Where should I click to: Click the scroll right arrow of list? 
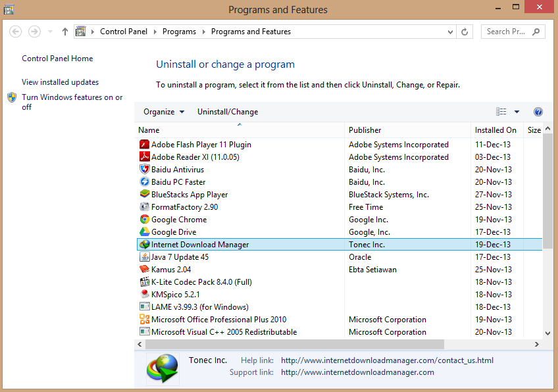pyautogui.click(x=537, y=345)
